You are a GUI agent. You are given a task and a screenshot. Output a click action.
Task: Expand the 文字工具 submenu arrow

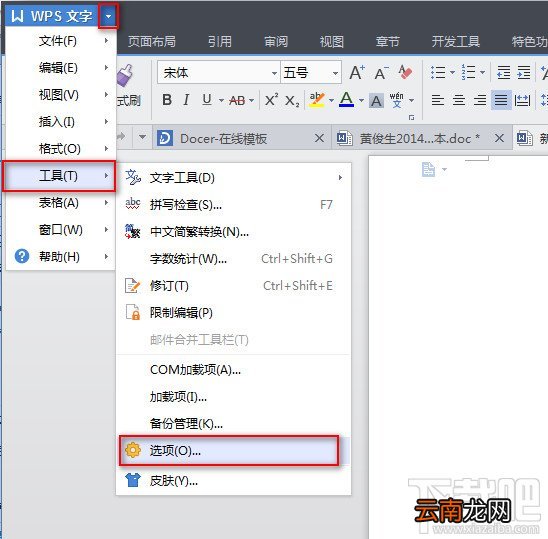point(340,178)
